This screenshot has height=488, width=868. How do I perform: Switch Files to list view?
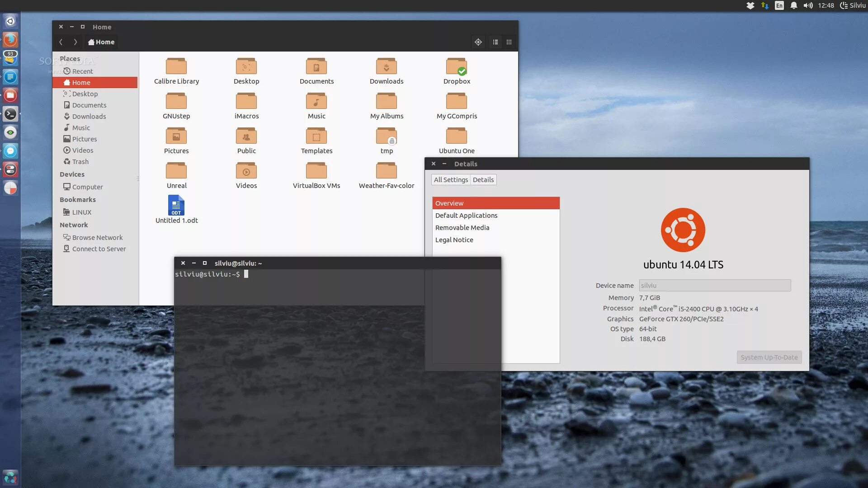pyautogui.click(x=495, y=42)
